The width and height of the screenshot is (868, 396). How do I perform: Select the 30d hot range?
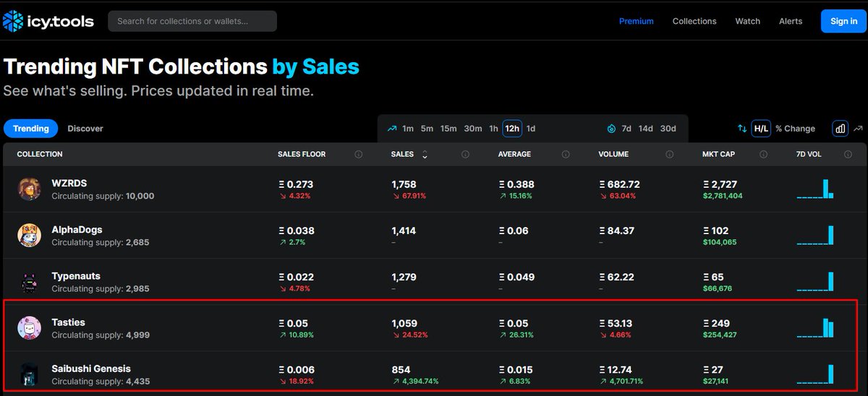[668, 129]
